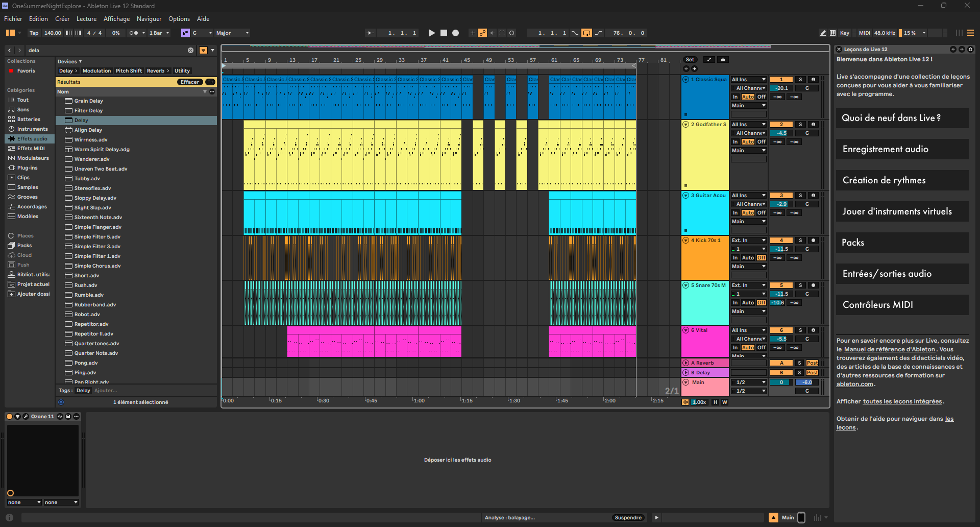Open Options menu

(x=179, y=19)
